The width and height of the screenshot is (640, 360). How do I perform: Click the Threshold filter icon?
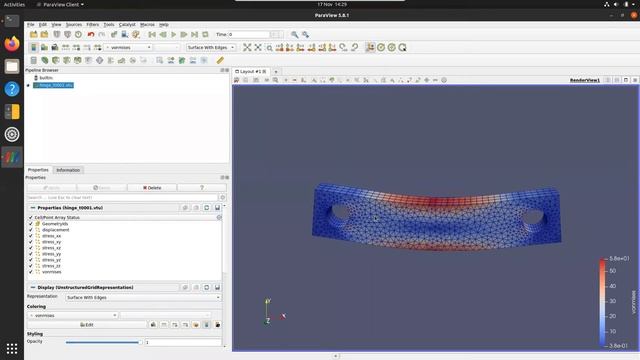[x=78, y=60]
